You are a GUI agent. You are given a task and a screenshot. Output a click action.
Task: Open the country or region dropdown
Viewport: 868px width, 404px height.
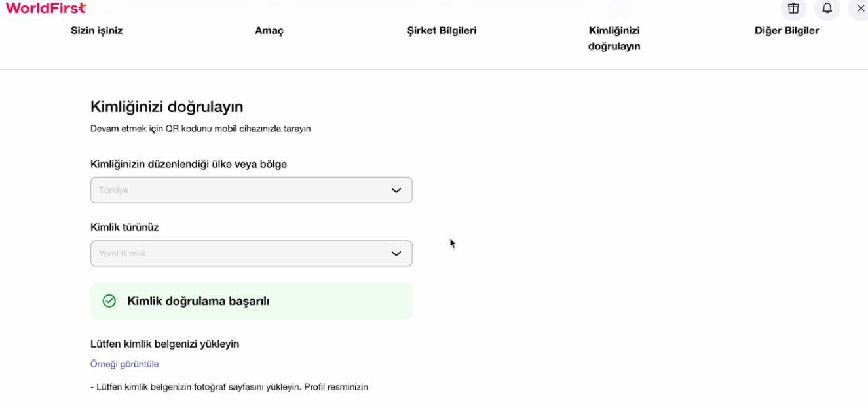(x=251, y=190)
